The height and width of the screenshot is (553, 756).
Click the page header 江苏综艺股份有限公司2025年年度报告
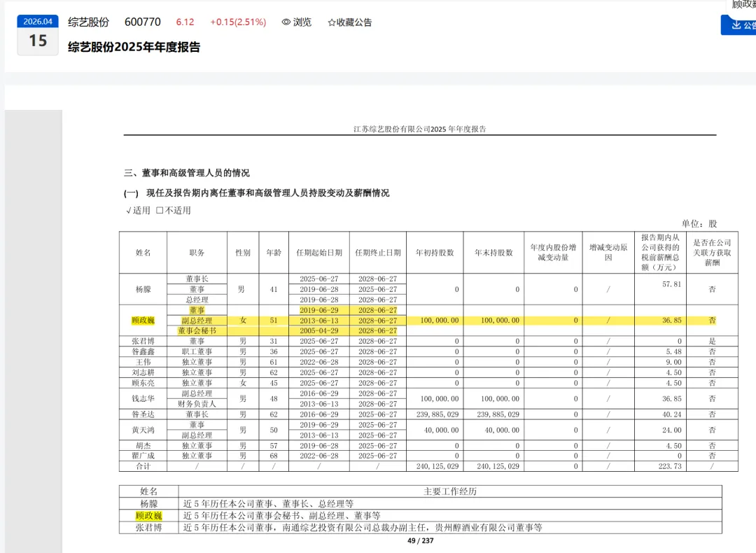click(x=419, y=129)
